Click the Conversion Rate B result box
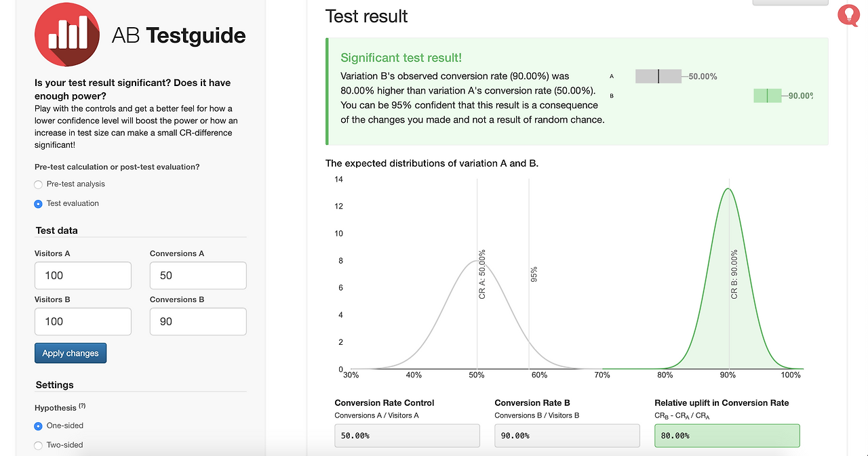This screenshot has width=868, height=456. [x=567, y=436]
